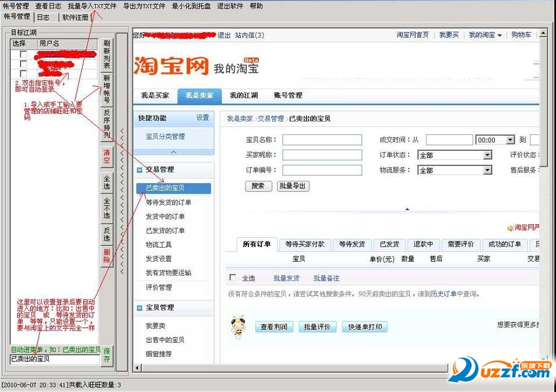The image size is (556, 392).
Task: Switch to 我的江湖 tab
Action: tap(244, 95)
